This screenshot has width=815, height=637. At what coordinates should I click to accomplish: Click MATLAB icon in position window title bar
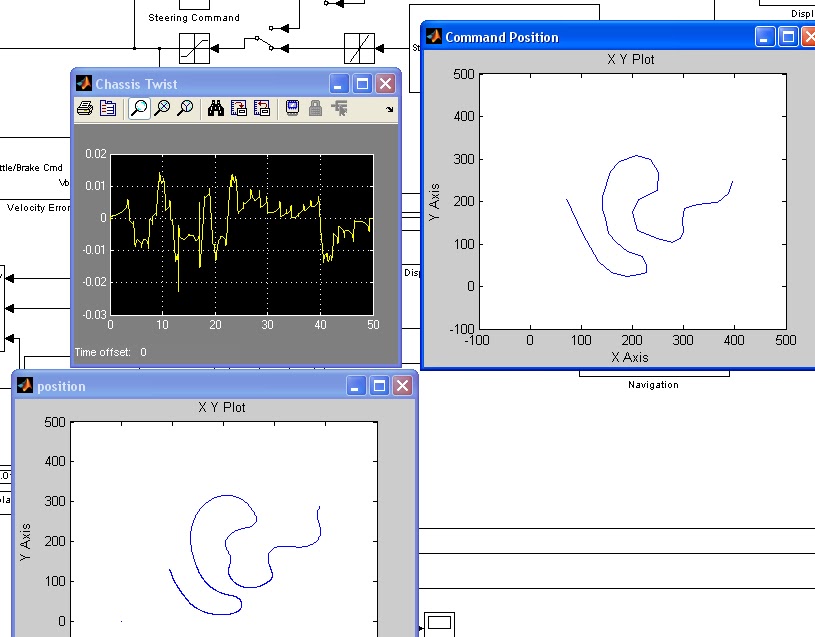point(25,385)
